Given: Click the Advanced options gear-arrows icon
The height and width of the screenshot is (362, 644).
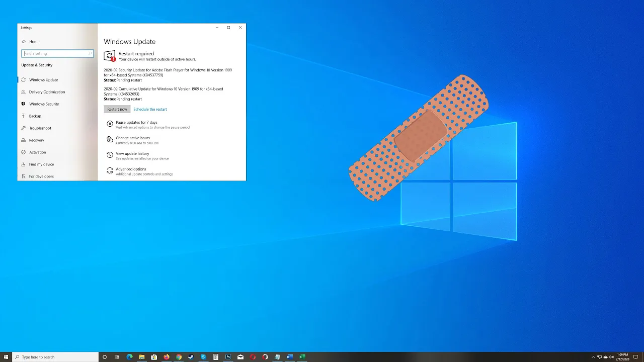Looking at the screenshot, I should (x=110, y=170).
